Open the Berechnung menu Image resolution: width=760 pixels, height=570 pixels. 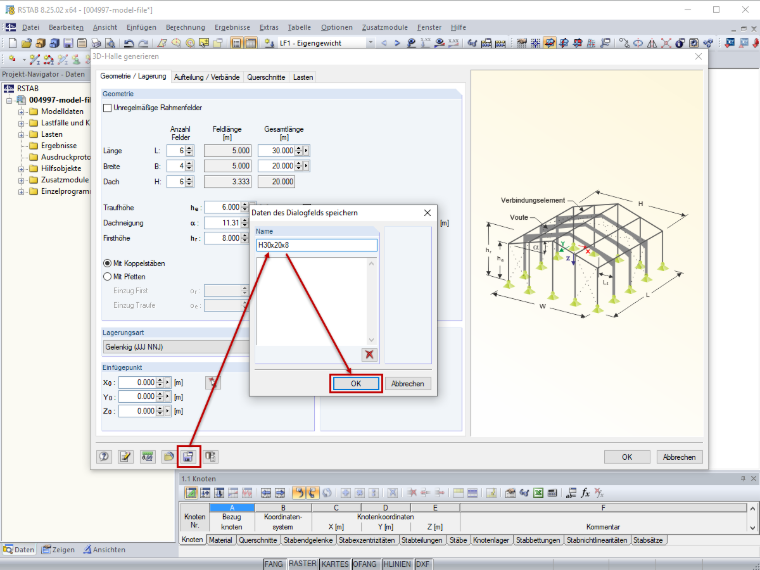click(185, 28)
